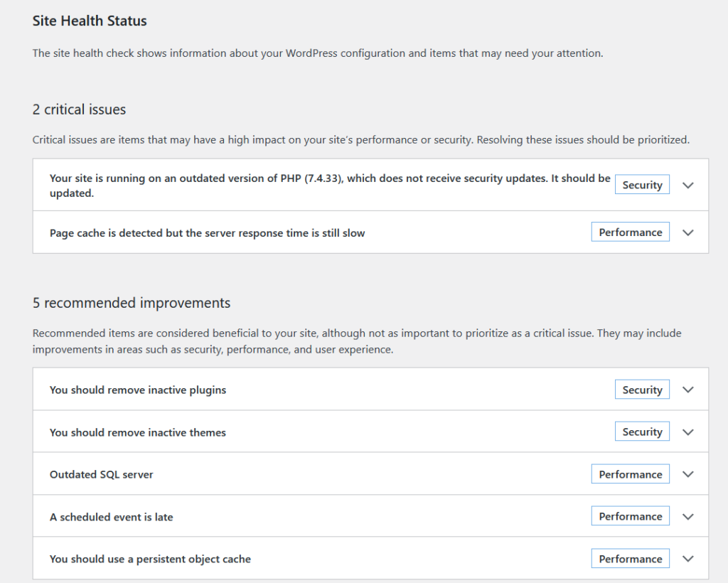The height and width of the screenshot is (583, 728).
Task: Click the Security badge on the PHP issue
Action: (x=642, y=184)
